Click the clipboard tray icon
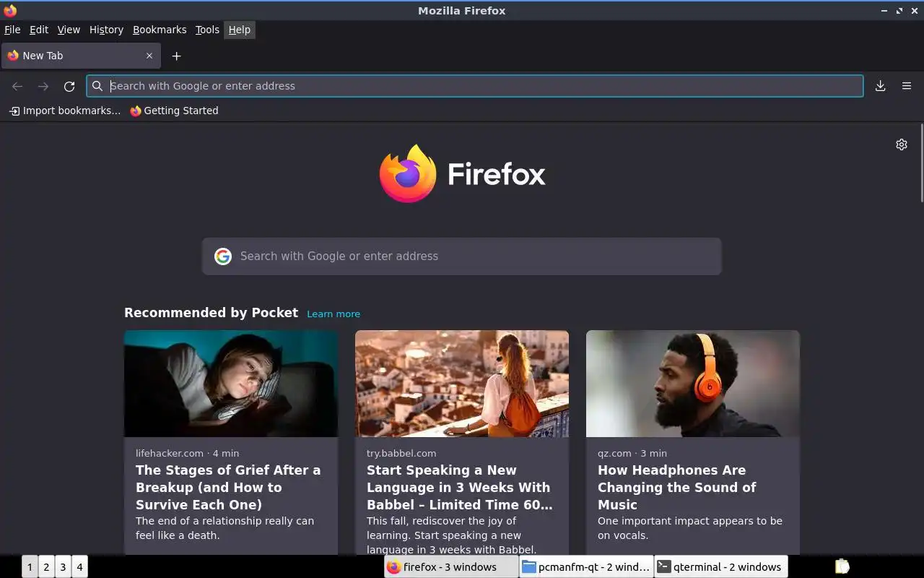924x578 pixels. [x=842, y=567]
